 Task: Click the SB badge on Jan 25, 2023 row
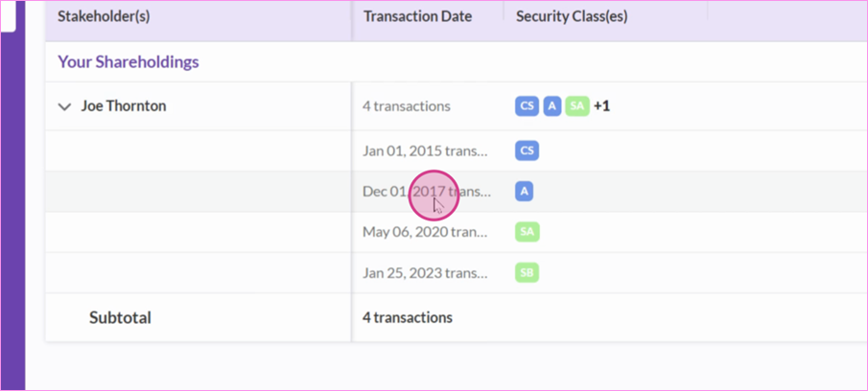[x=527, y=273]
